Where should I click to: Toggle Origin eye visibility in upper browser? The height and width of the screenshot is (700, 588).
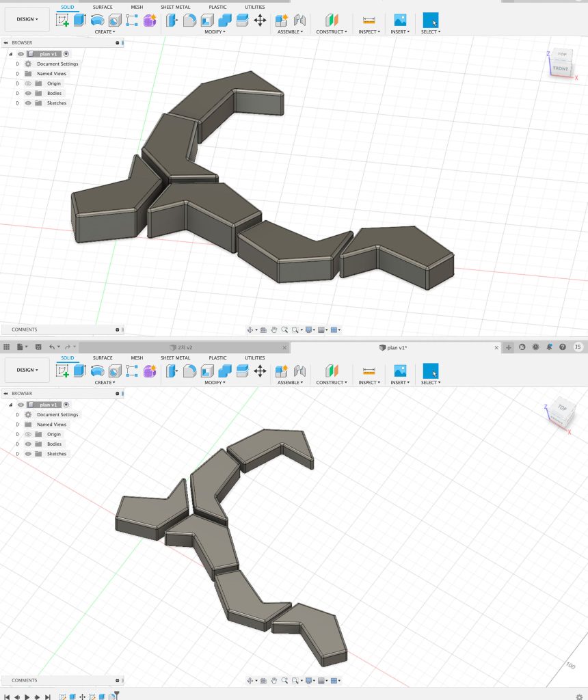(x=28, y=83)
